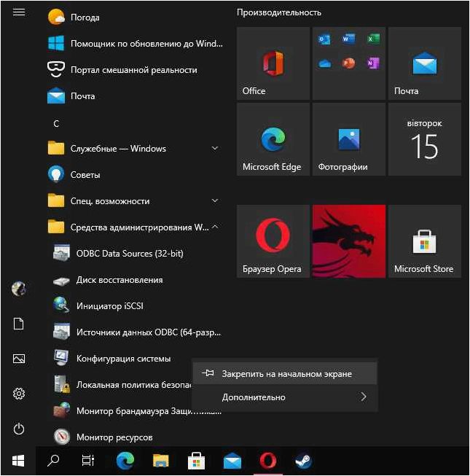Open Word in the Office apps tile
The height and width of the screenshot is (476, 470).
(348, 39)
